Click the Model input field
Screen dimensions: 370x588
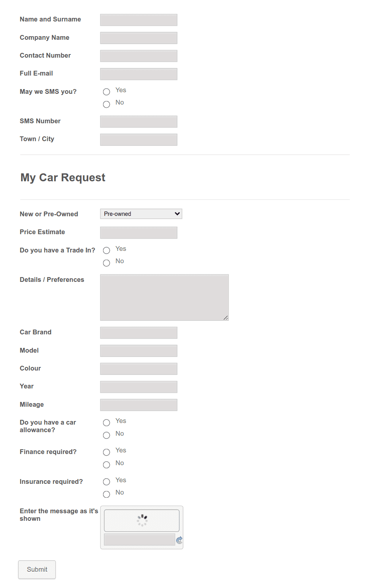coord(138,351)
